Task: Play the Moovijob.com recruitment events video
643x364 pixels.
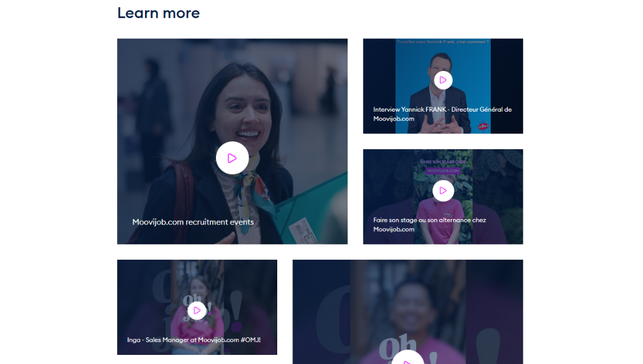Action: pyautogui.click(x=232, y=158)
